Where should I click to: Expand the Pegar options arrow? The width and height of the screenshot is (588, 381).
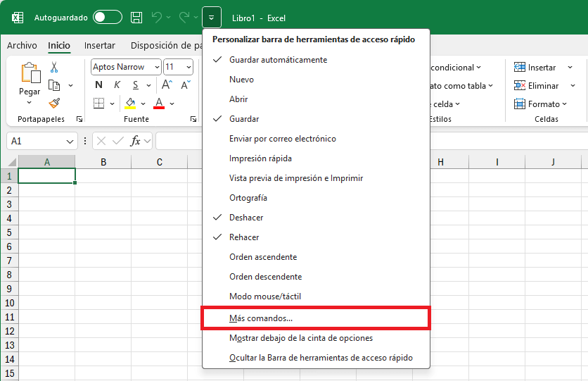[30, 103]
